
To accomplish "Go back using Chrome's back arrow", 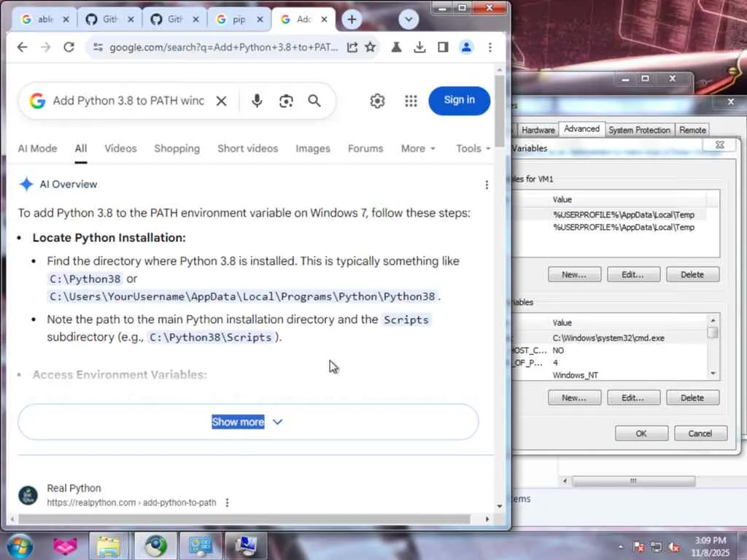I will click(x=23, y=47).
